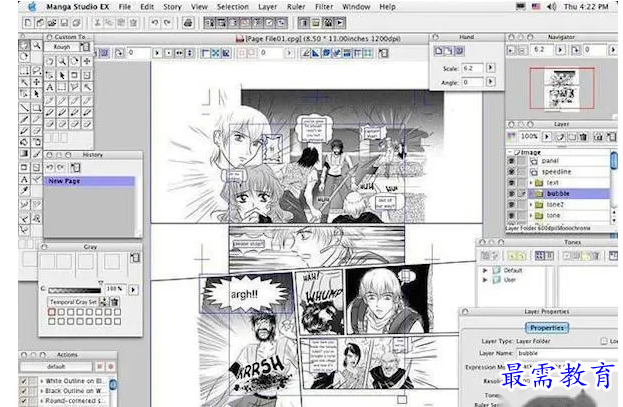Delete layer using Layer panel trash icon
623x407 pixels.
coord(583,137)
